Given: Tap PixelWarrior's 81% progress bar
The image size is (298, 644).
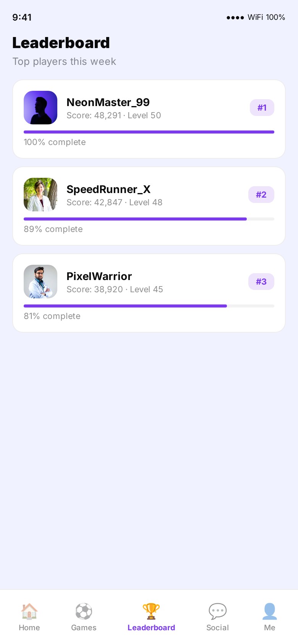Looking at the screenshot, I should [149, 306].
